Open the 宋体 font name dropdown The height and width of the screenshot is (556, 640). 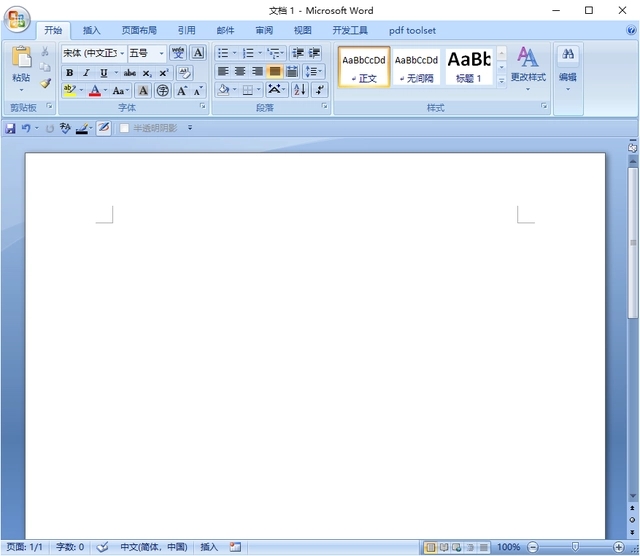(122, 53)
